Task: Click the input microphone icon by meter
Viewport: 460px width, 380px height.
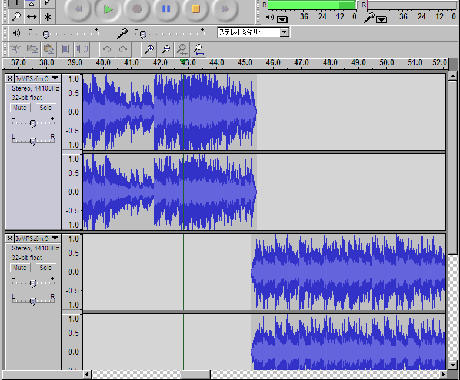Action: coord(369,17)
